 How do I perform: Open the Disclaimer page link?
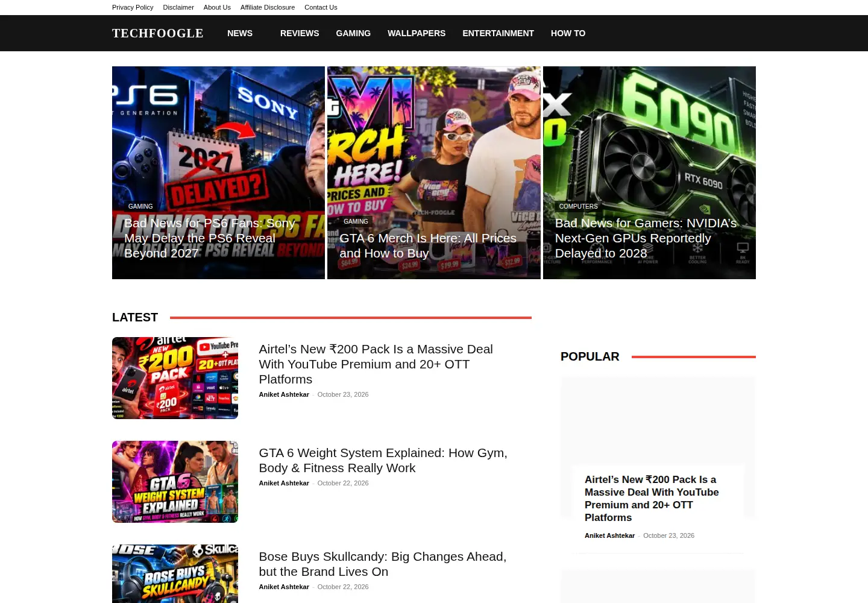pos(178,7)
